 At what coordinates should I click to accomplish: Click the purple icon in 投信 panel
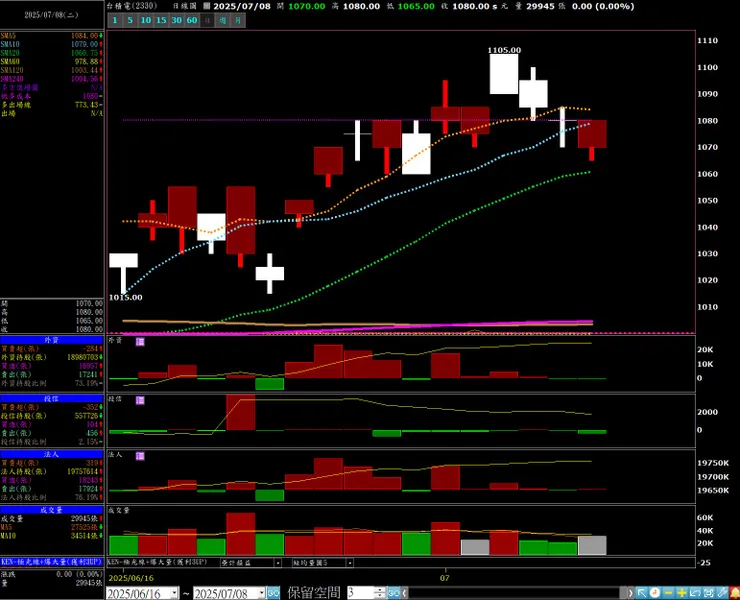point(140,400)
